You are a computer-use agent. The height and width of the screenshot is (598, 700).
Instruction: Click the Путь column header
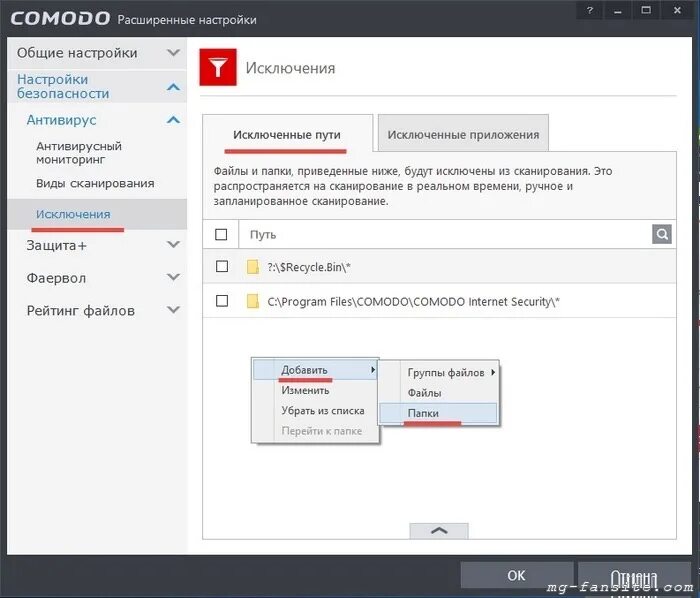tap(262, 234)
